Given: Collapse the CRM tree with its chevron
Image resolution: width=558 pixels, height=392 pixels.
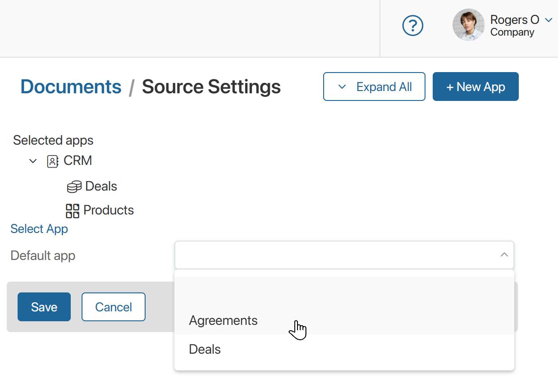Looking at the screenshot, I should click(x=32, y=161).
